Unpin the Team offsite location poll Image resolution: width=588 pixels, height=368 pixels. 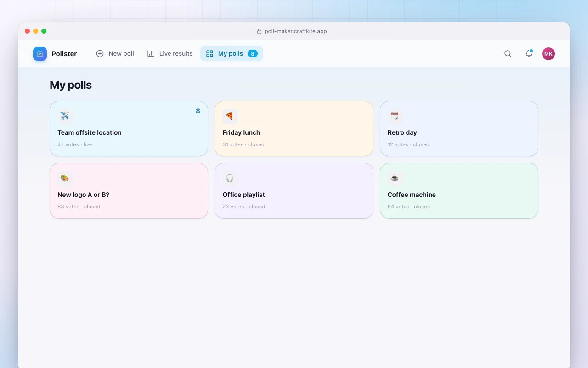click(198, 111)
